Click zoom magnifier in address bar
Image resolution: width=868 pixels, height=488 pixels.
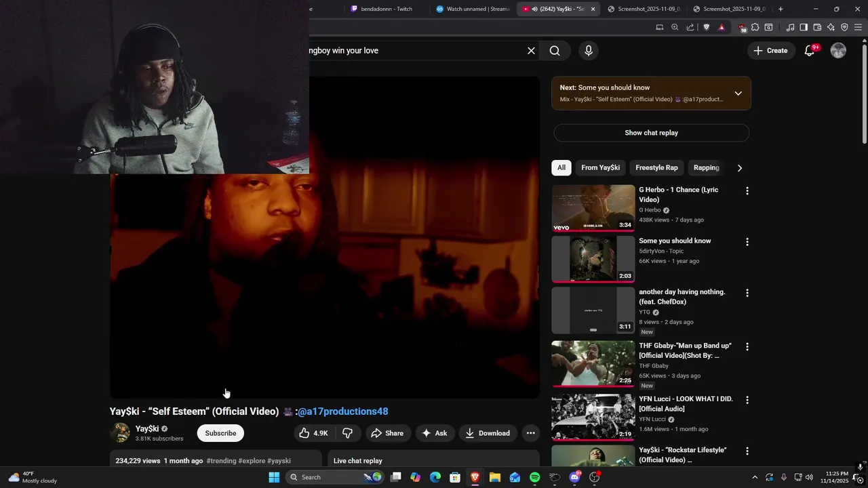click(675, 27)
